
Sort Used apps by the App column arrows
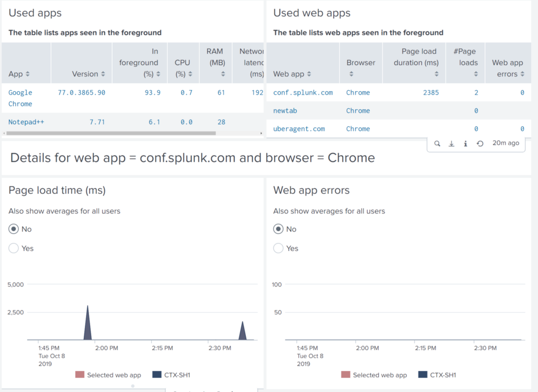tap(28, 74)
